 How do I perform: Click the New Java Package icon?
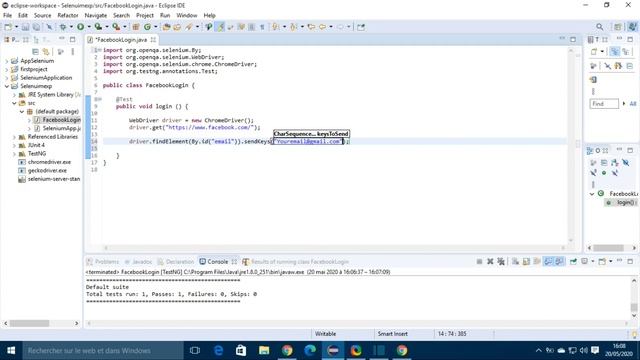pyautogui.click(x=136, y=27)
